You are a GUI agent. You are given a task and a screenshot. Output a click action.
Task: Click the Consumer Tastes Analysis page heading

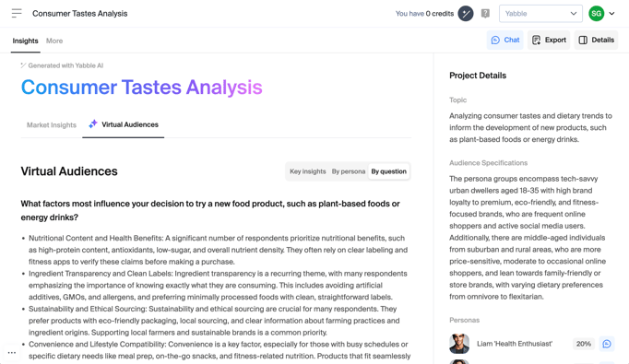click(x=142, y=87)
